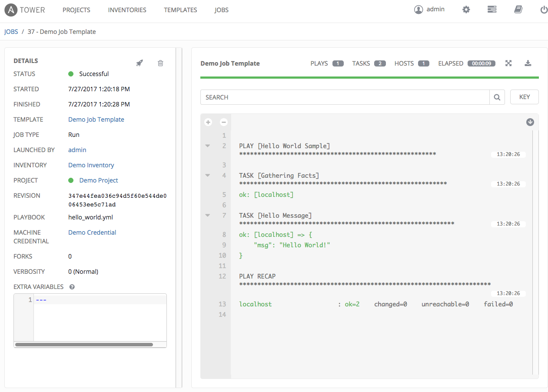Collapse the PLAY Hello World Sample section
548x392 pixels.
click(208, 146)
